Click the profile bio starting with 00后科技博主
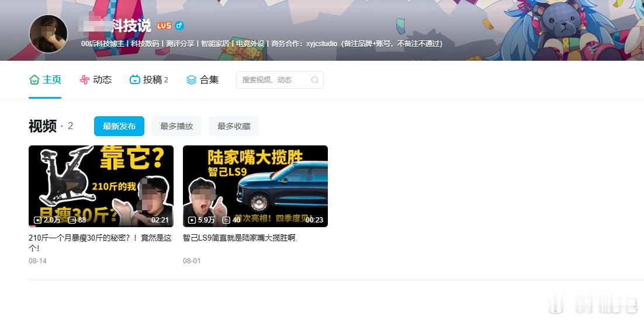This screenshot has width=644, height=320. 262,43
